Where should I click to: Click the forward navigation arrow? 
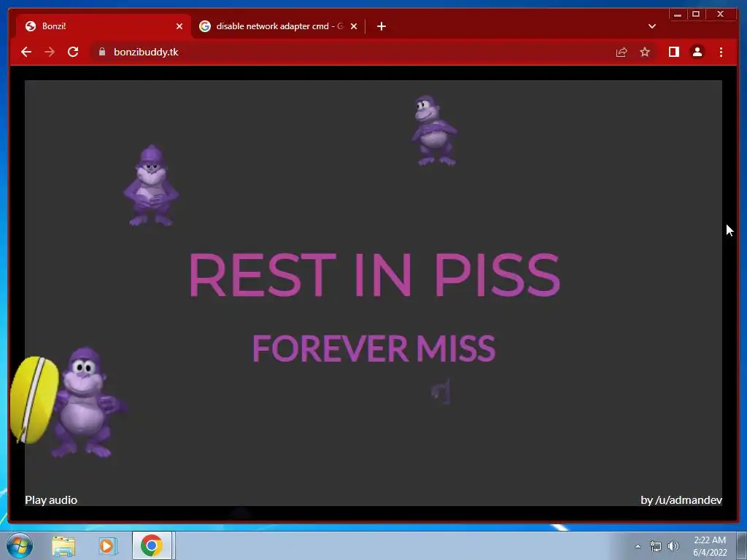click(50, 52)
